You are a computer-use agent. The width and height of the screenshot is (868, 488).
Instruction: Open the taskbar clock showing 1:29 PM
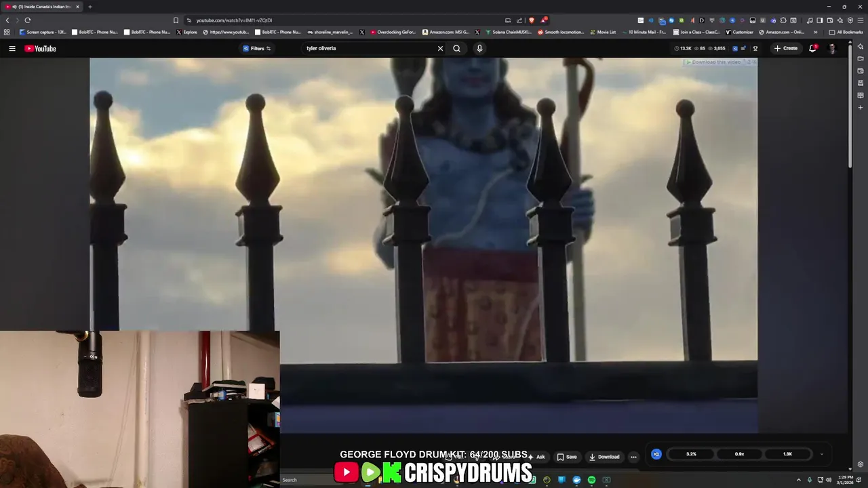pos(845,480)
